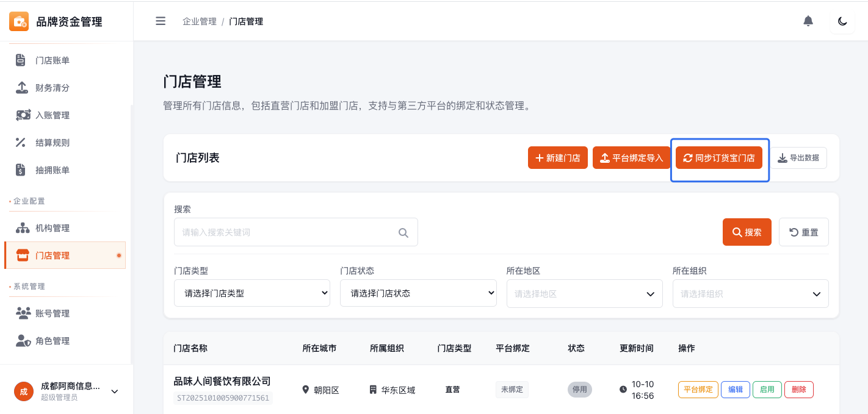
Task: Click the 启用 button for 品味人间餐饮有限公司
Action: click(767, 390)
